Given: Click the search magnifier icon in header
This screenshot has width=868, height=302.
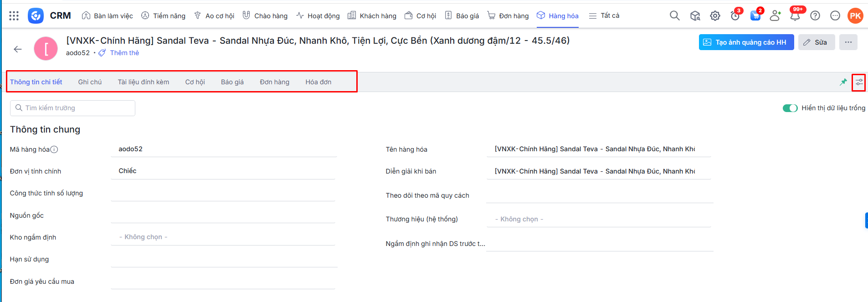Looking at the screenshot, I should click(x=674, y=16).
